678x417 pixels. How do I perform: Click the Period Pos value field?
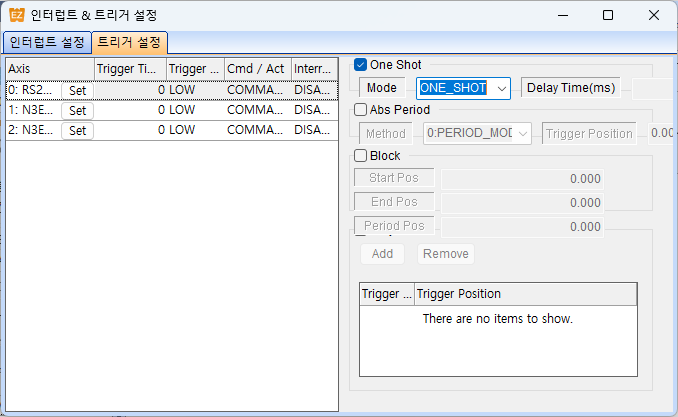pos(522,227)
